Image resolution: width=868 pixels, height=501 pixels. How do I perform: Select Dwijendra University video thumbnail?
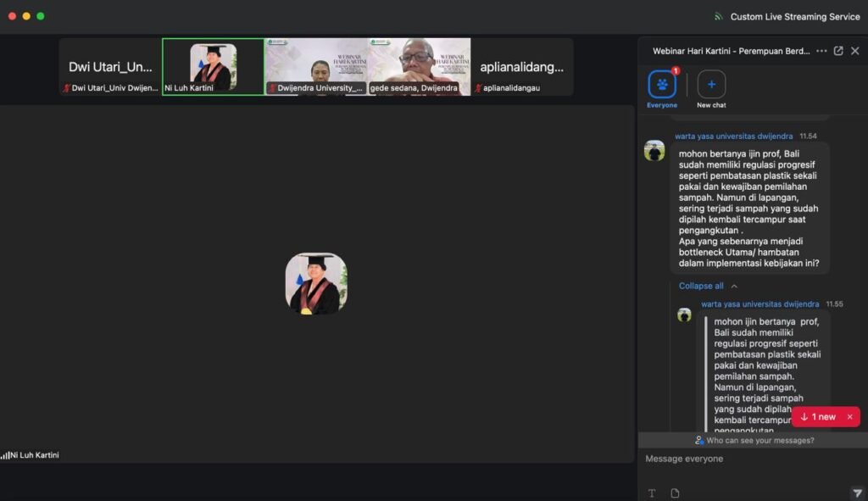click(316, 66)
